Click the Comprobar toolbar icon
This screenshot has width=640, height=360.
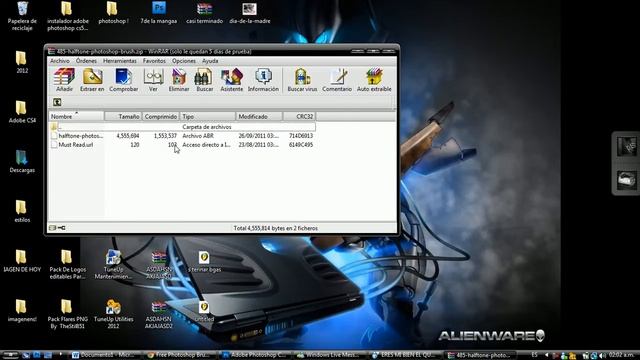123,80
